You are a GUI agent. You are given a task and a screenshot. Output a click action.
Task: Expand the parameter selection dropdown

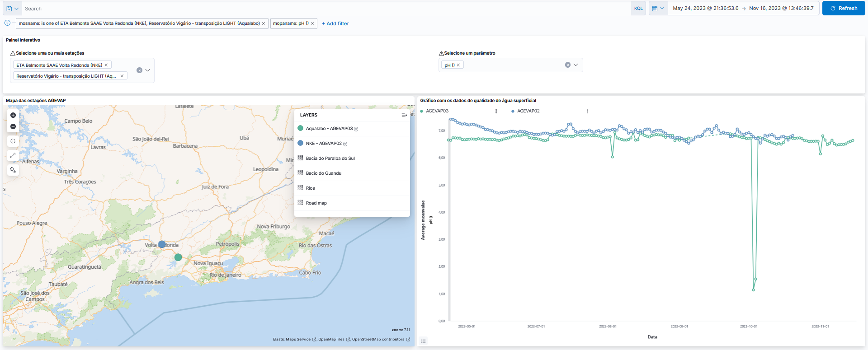[x=576, y=65]
